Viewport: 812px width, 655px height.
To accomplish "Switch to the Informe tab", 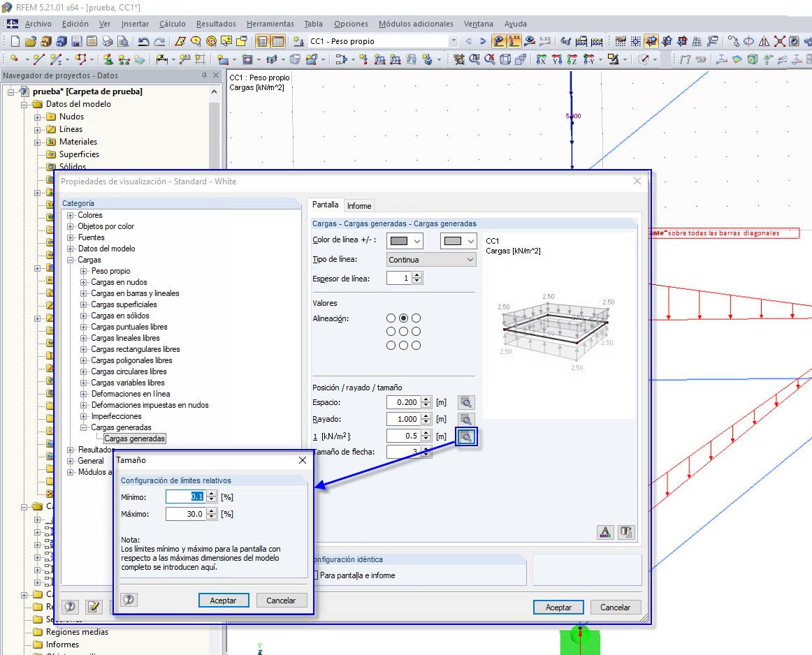I will click(x=359, y=206).
